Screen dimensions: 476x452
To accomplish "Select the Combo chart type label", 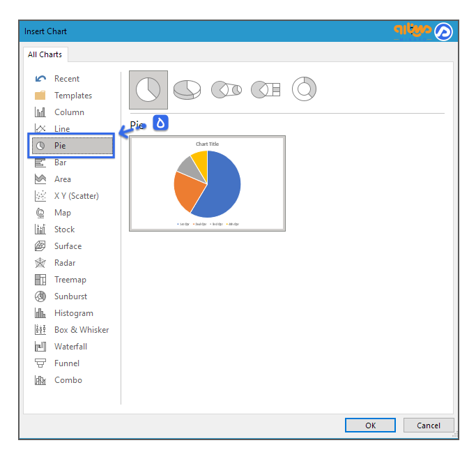I will tap(68, 380).
